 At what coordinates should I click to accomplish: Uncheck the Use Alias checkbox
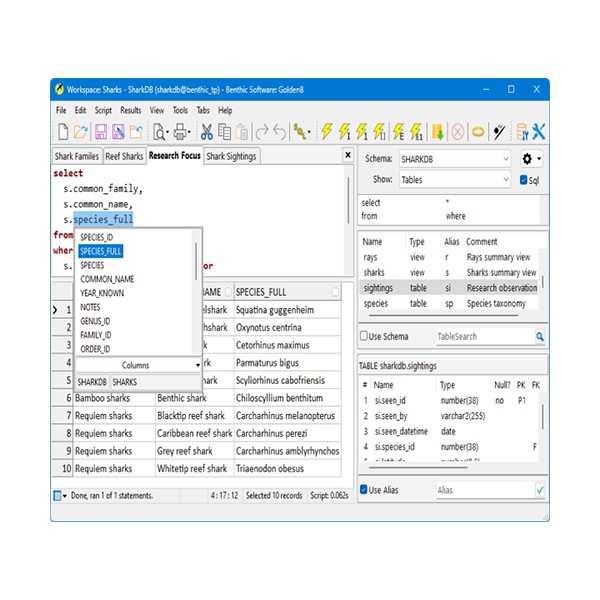point(365,490)
